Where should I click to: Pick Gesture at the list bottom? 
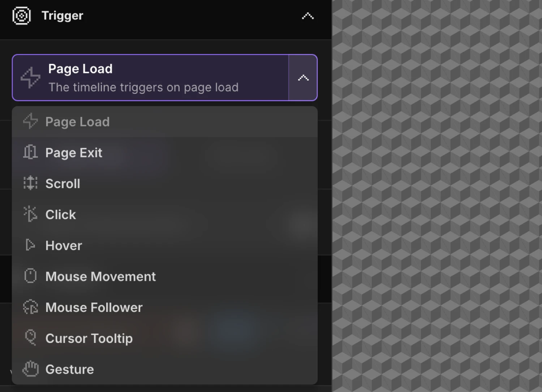tap(69, 369)
